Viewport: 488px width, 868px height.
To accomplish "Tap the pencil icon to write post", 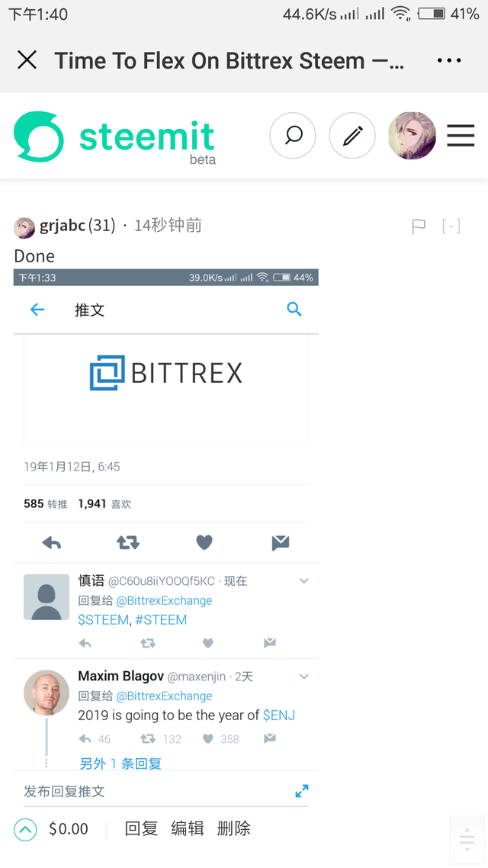I will coord(352,136).
